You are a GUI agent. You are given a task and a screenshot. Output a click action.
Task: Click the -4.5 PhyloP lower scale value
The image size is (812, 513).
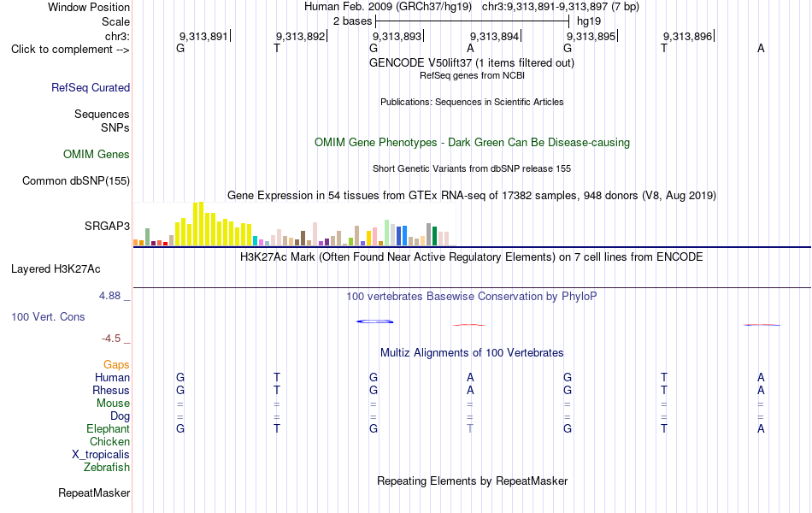[111, 339]
